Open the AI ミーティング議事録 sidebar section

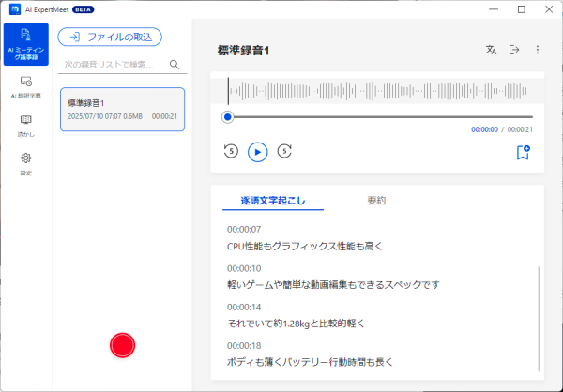pyautogui.click(x=26, y=44)
